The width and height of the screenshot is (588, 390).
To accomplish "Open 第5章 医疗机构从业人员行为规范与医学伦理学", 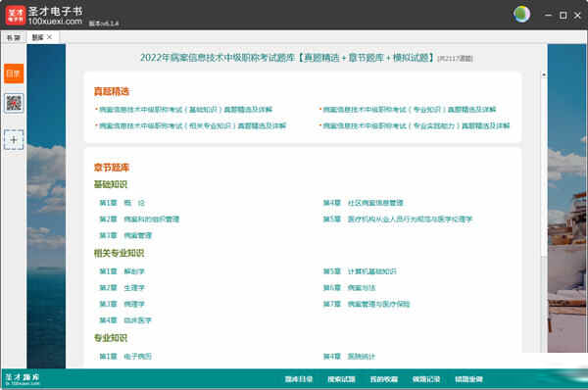I will [398, 219].
